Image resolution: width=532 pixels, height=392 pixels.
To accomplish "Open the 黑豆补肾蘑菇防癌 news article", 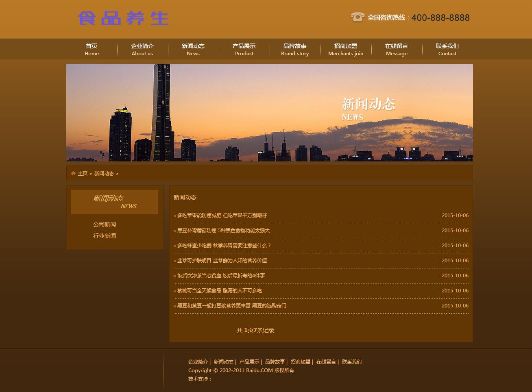I will (223, 231).
